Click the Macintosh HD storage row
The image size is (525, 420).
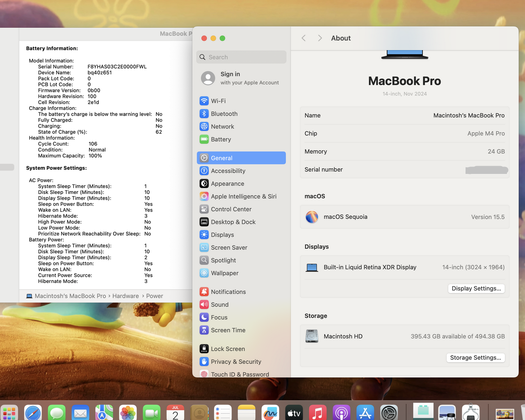tap(404, 336)
